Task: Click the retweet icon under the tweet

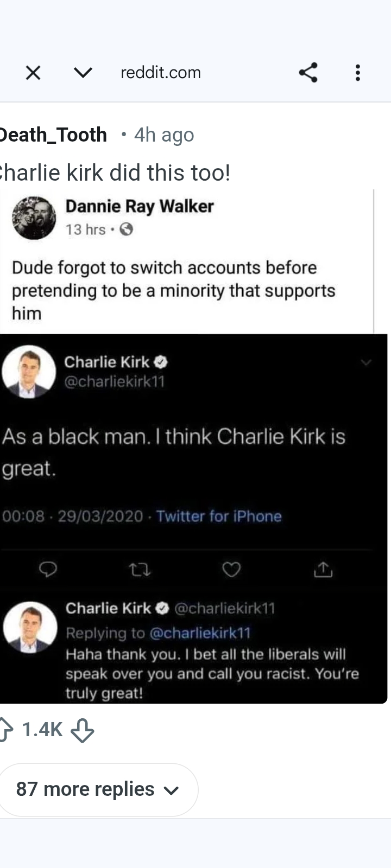Action: [140, 569]
